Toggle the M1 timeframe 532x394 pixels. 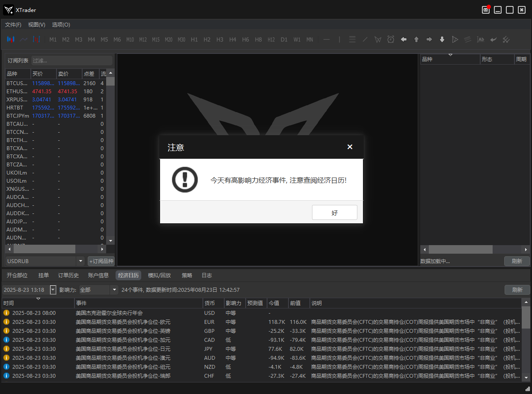53,39
